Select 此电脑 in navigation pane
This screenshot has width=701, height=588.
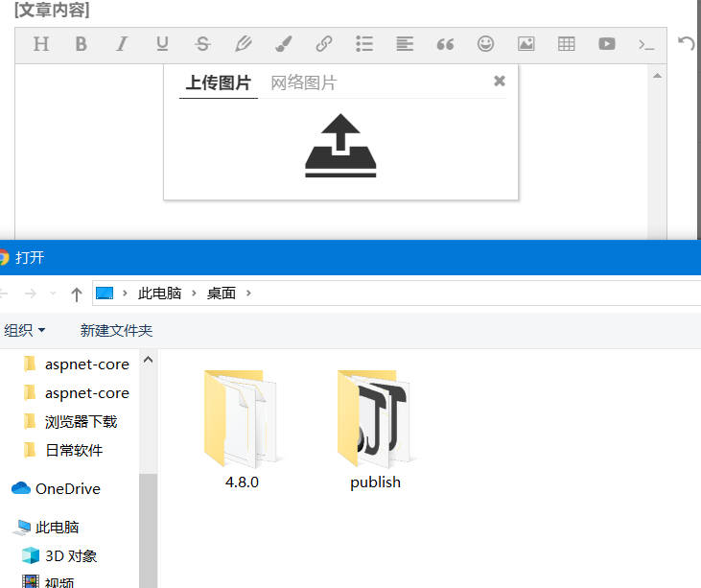coord(46,528)
